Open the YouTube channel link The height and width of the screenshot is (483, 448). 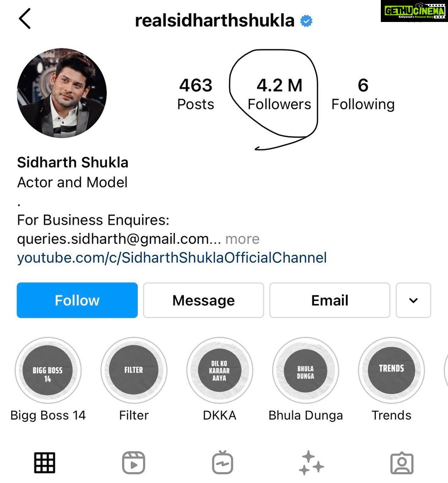tap(172, 258)
